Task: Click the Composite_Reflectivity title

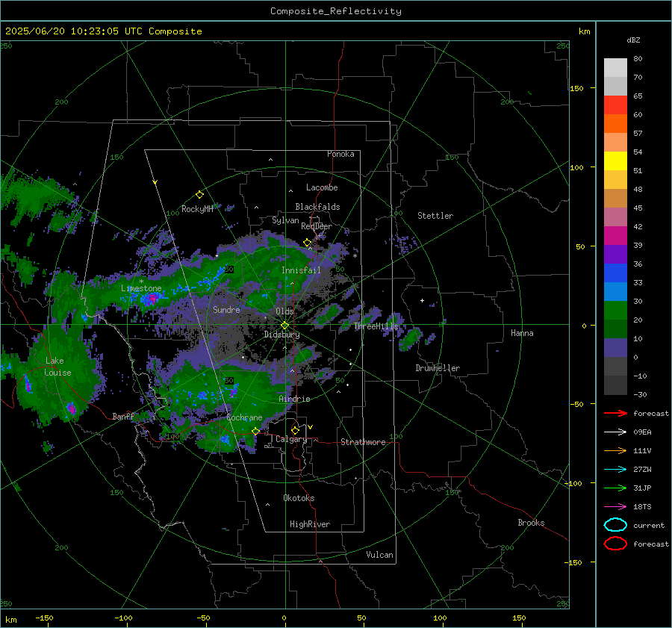Action: click(x=336, y=11)
